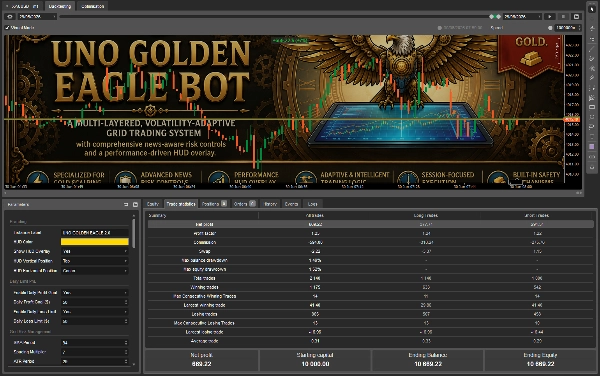Click the Starting capital 10 000.00 box
Image resolution: width=600 pixels, height=376 pixels.
point(315,360)
